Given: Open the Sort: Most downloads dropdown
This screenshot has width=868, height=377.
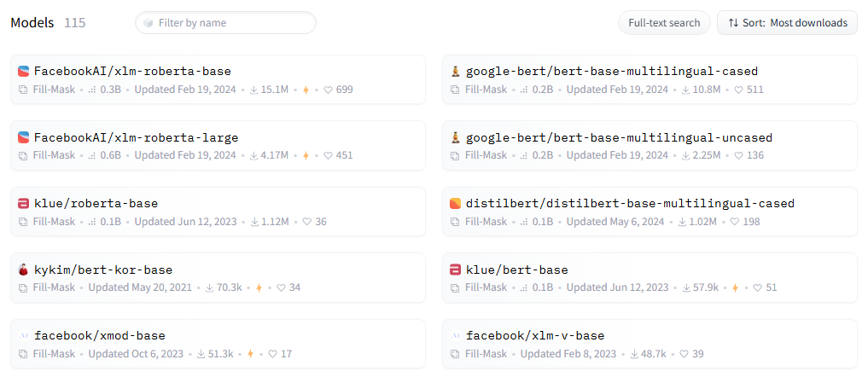Looking at the screenshot, I should (x=787, y=23).
